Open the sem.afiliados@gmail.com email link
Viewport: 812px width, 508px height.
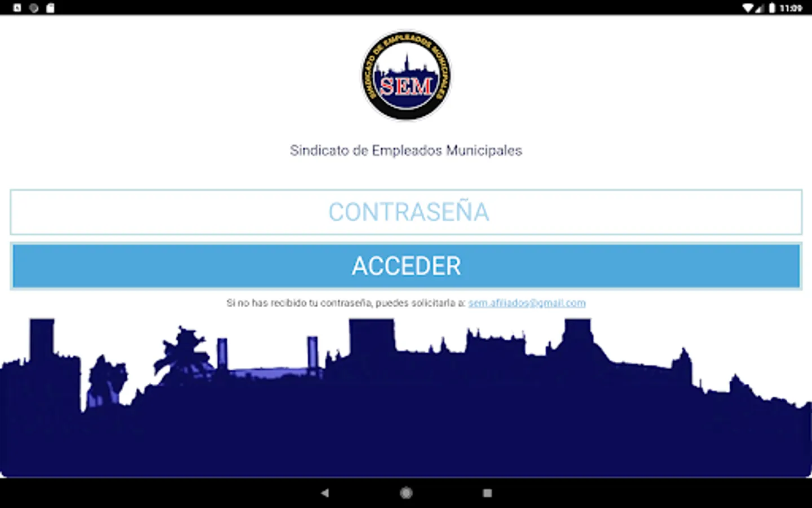[x=527, y=303]
